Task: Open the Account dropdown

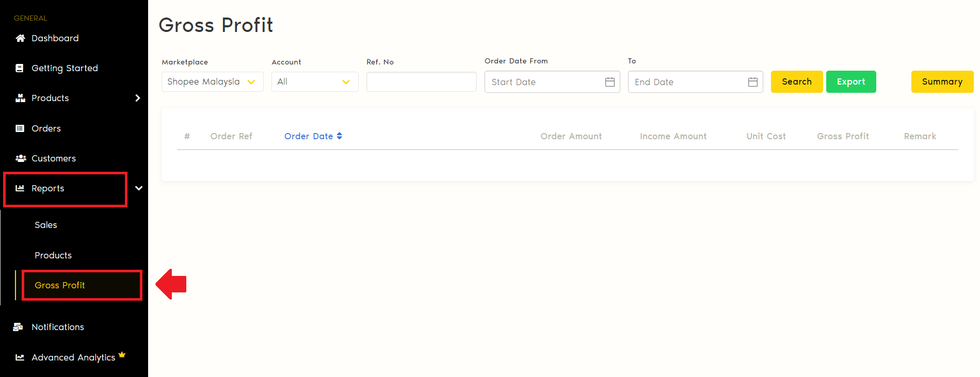Action: (x=314, y=82)
